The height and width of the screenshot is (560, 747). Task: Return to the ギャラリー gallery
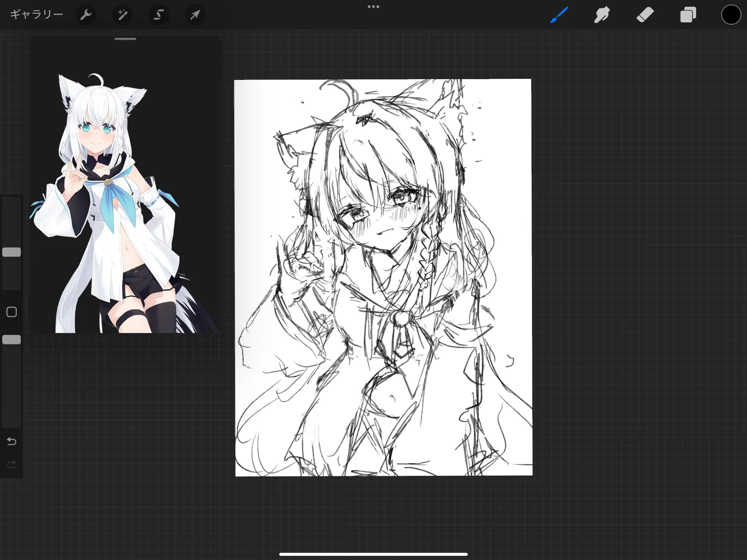point(37,15)
